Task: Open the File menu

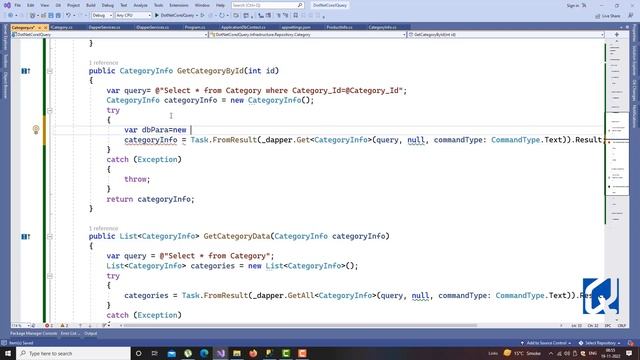Action: tap(18, 5)
